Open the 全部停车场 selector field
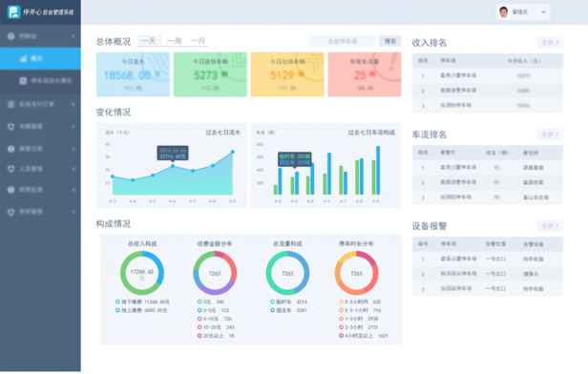 point(343,41)
